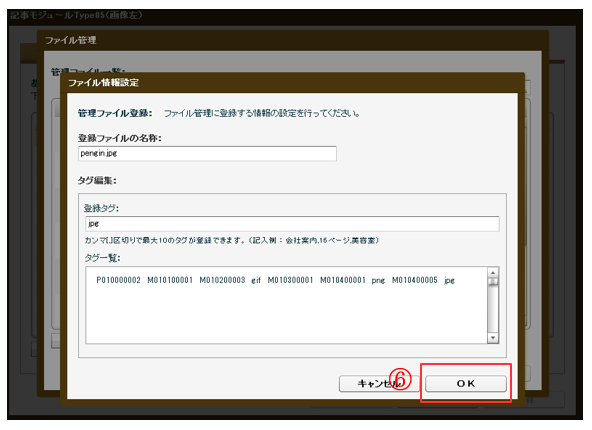Click the tag list scrollbar down arrow

pyautogui.click(x=493, y=338)
